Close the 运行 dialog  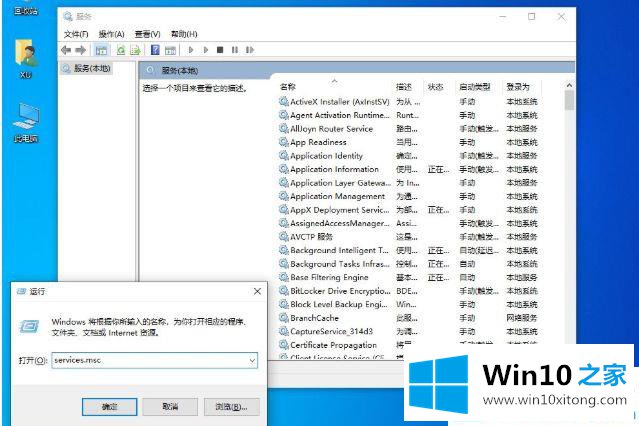257,291
